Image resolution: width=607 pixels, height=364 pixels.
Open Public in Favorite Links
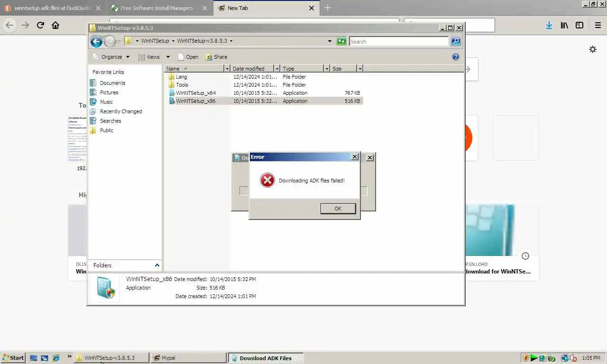(102, 130)
